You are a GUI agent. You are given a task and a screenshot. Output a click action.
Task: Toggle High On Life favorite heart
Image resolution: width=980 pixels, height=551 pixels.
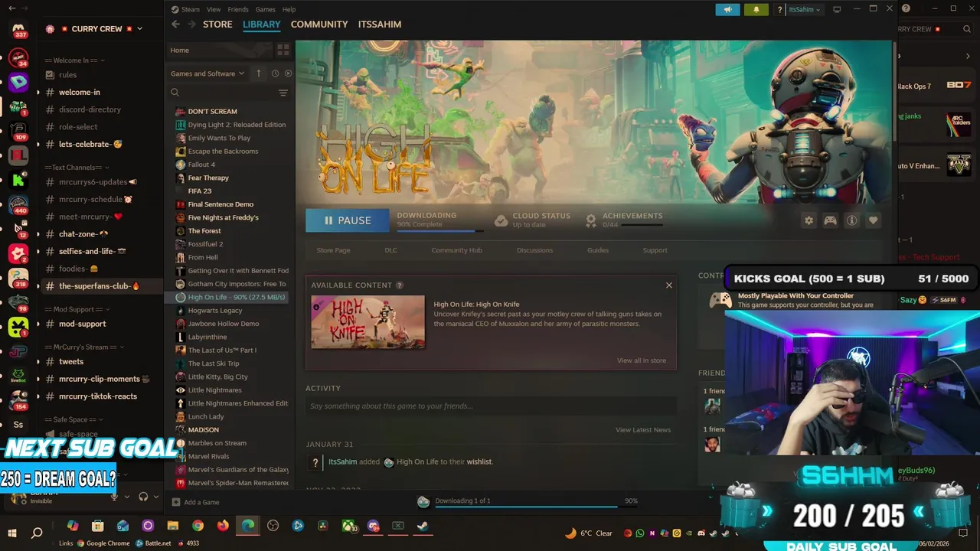pyautogui.click(x=873, y=220)
